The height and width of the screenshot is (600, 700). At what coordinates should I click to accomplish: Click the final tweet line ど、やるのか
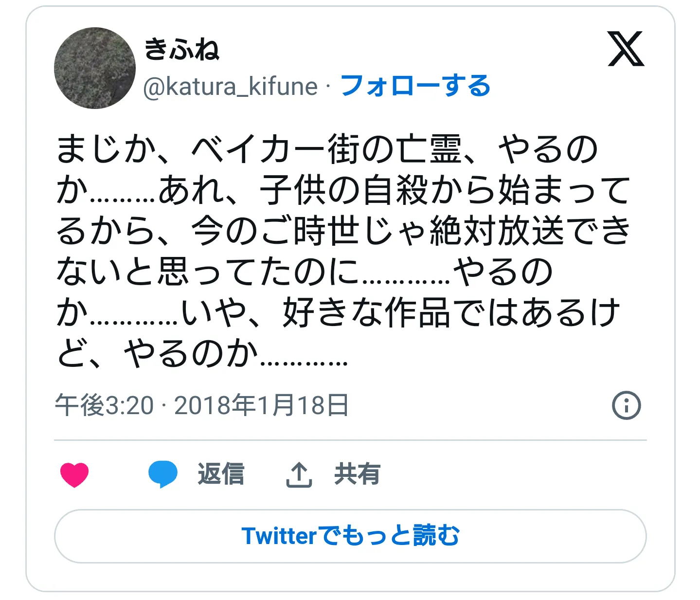pyautogui.click(x=202, y=354)
